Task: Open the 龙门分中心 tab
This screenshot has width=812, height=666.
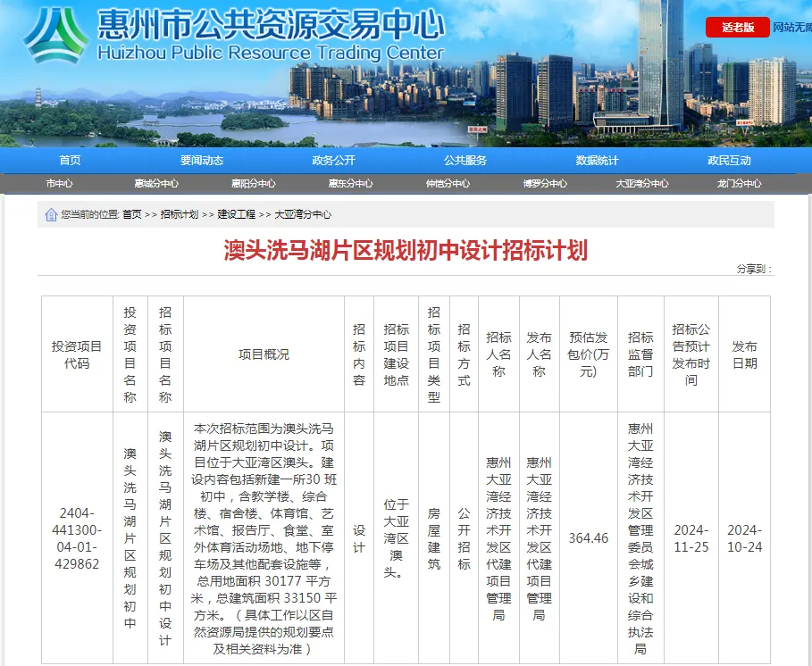Action: [x=739, y=184]
